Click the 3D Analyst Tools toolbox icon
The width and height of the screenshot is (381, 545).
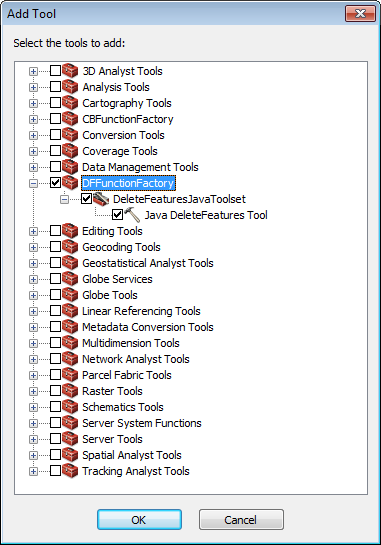pyautogui.click(x=70, y=71)
